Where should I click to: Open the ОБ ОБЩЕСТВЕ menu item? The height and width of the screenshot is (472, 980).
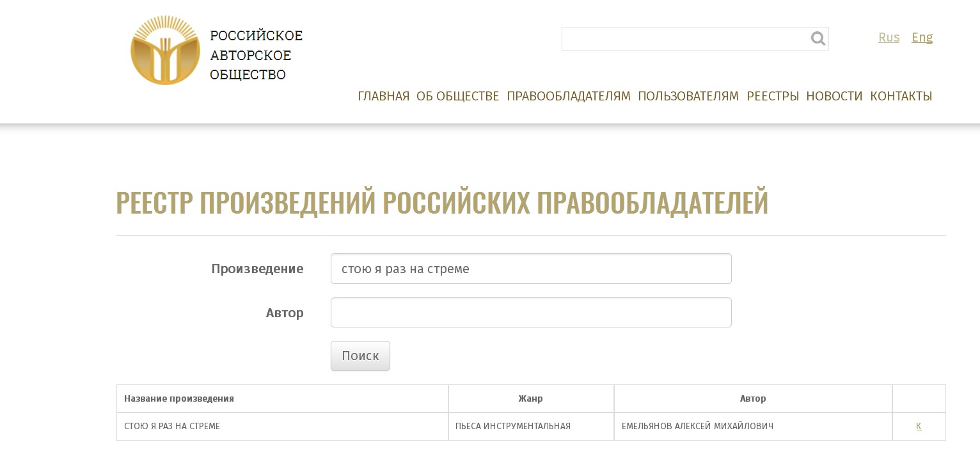point(457,96)
